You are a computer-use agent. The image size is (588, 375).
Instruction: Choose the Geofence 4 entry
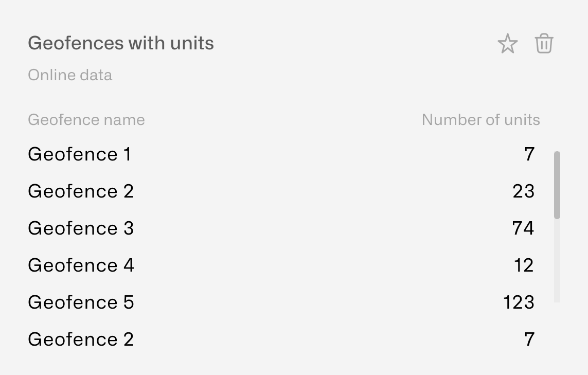point(81,265)
